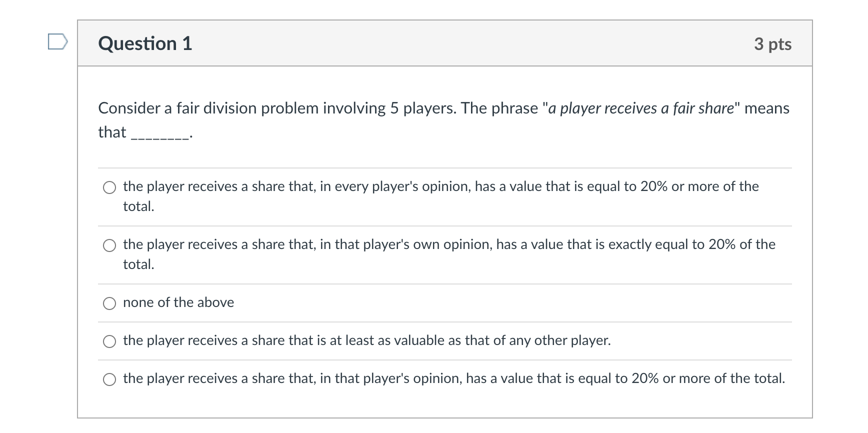
Task: Select the 'none of the above' radio button
Action: tap(109, 303)
